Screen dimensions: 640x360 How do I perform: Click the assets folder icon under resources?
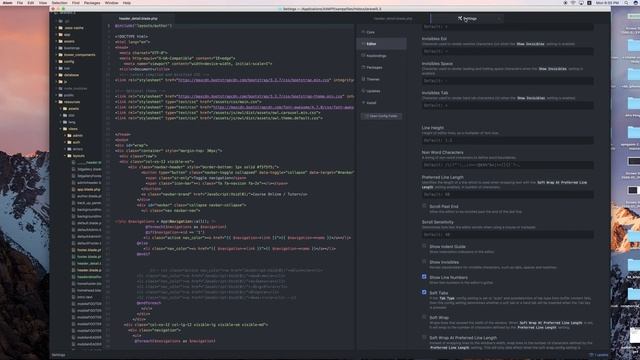pos(65,109)
